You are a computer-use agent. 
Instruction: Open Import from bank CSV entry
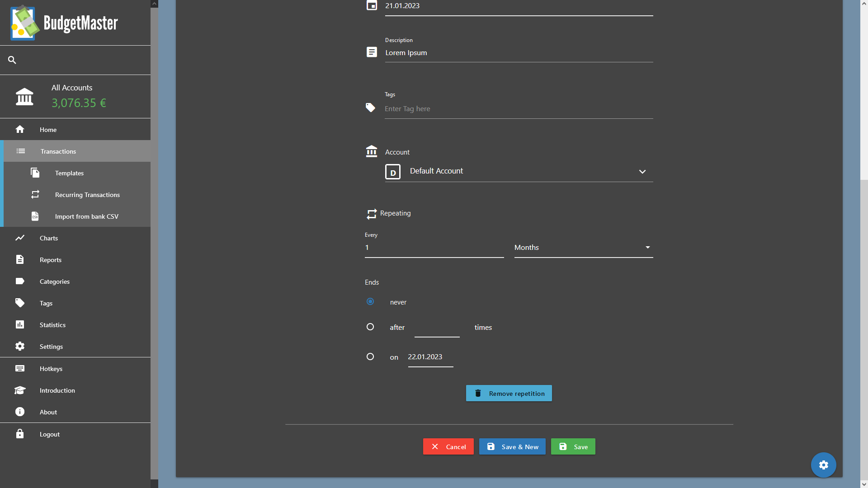coord(77,216)
